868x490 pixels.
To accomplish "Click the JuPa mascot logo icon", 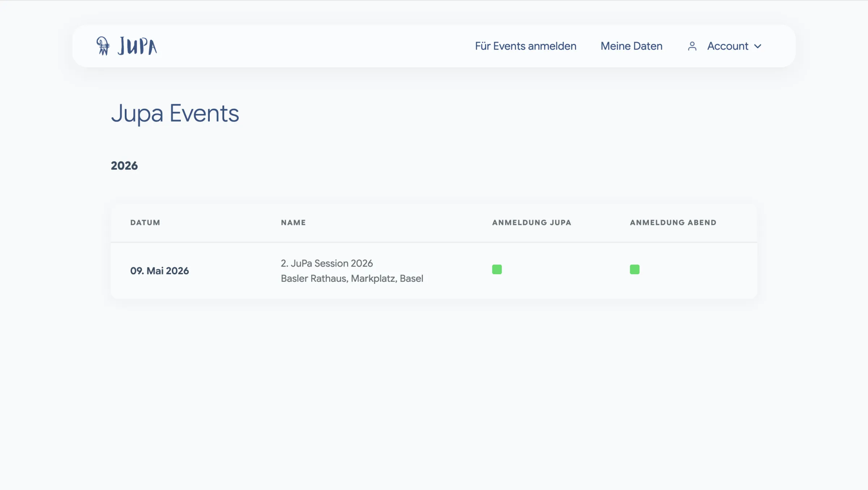I will pos(103,46).
